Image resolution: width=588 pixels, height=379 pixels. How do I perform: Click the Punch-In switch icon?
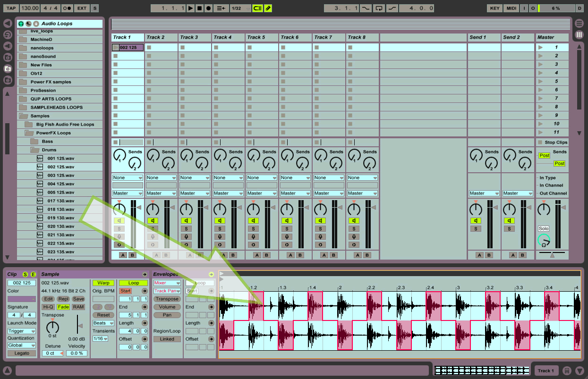366,8
